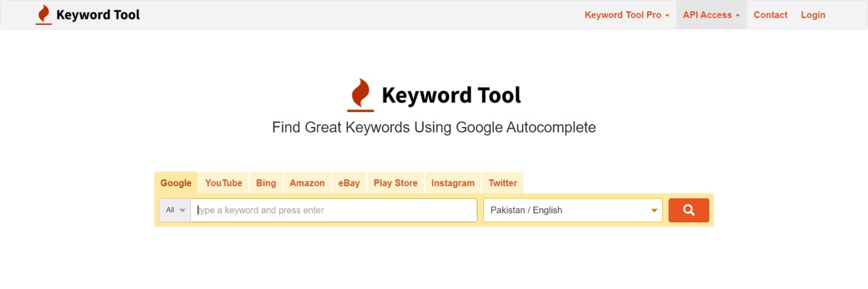This screenshot has width=868, height=289.
Task: Click the Keyword Tool header brand text
Action: pos(98,15)
